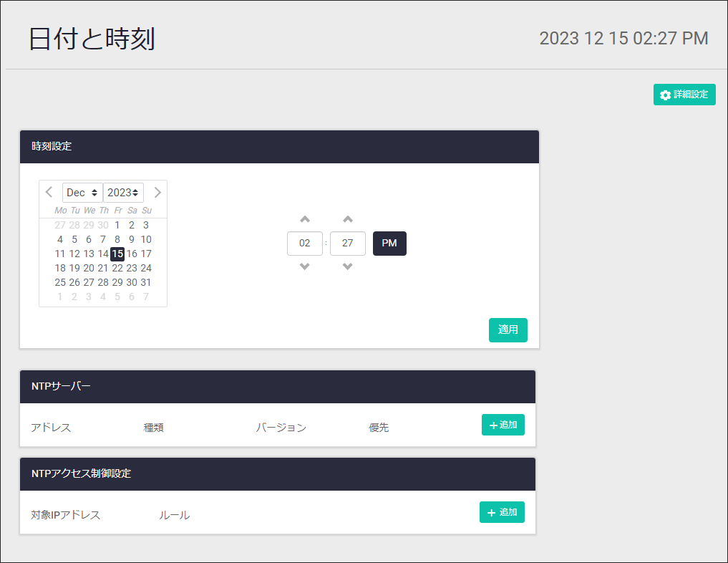Increase hour with up arrow

304,219
